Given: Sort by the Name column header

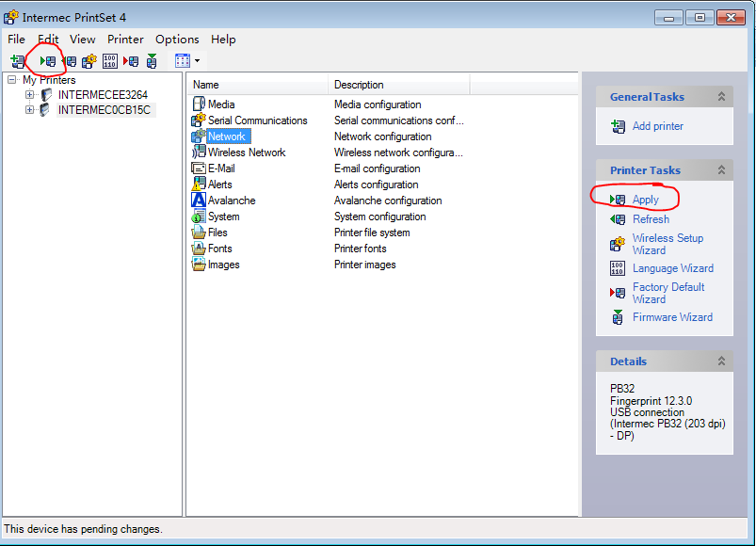Looking at the screenshot, I should [x=257, y=85].
